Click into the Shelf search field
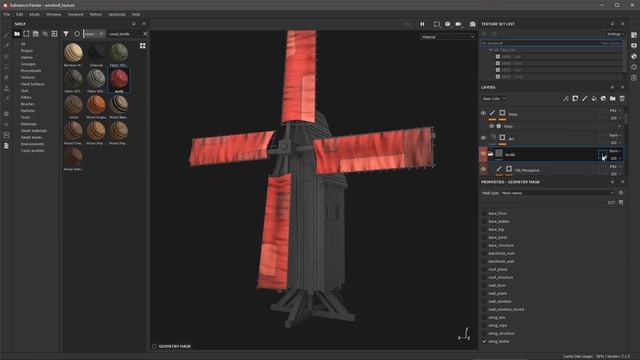640x360 pixels. tap(124, 34)
